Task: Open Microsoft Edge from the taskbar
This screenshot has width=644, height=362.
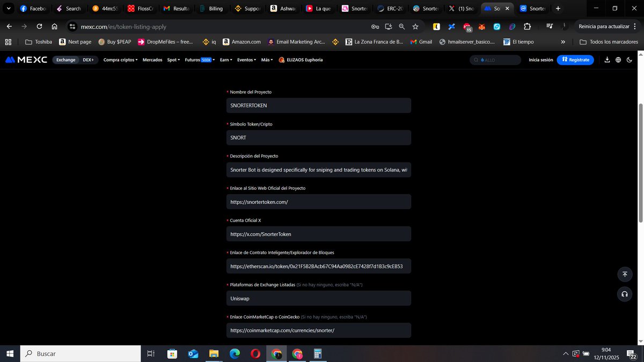Action: click(x=235, y=354)
